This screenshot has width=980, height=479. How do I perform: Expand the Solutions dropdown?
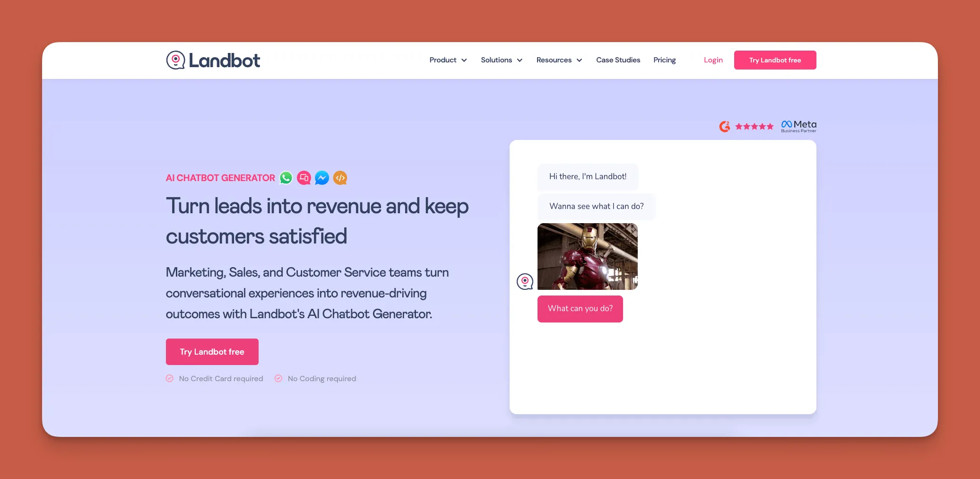pyautogui.click(x=501, y=60)
